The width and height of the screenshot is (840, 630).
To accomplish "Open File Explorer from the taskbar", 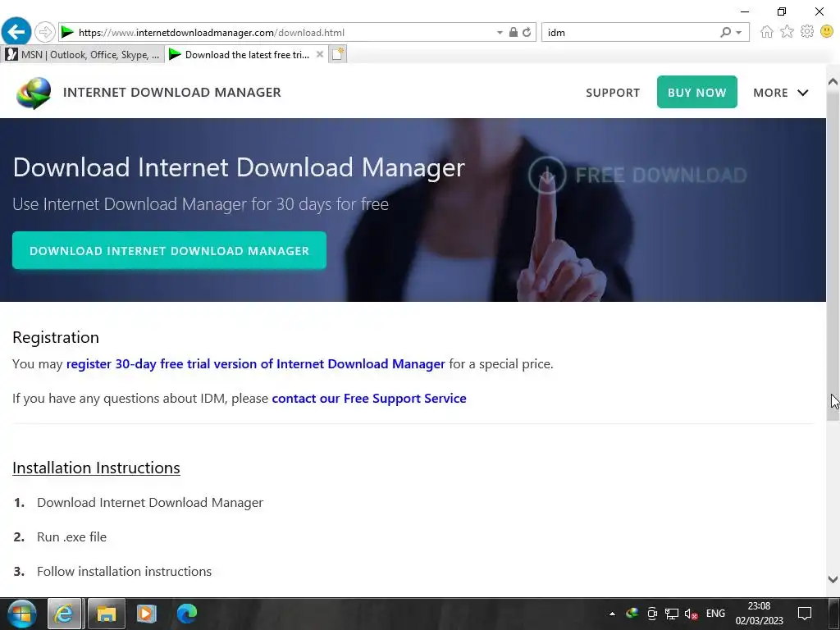I will click(106, 614).
